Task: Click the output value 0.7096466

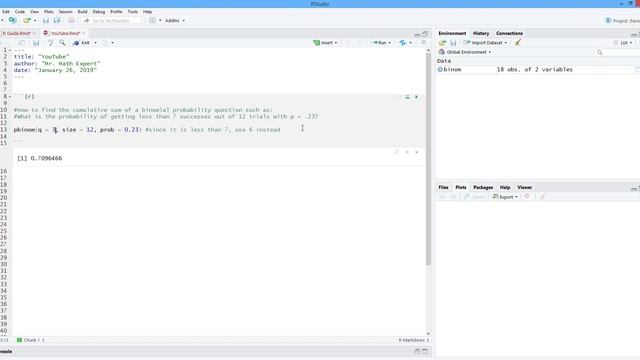Action: click(x=46, y=158)
